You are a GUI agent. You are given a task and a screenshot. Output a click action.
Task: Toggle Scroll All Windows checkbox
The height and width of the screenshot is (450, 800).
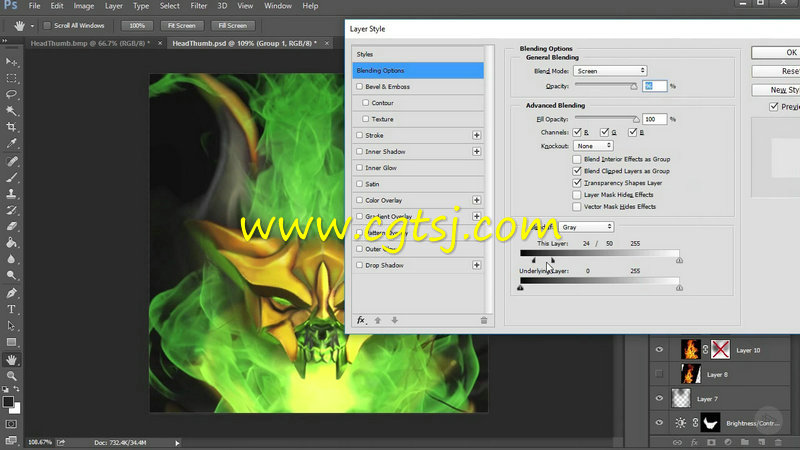47,26
